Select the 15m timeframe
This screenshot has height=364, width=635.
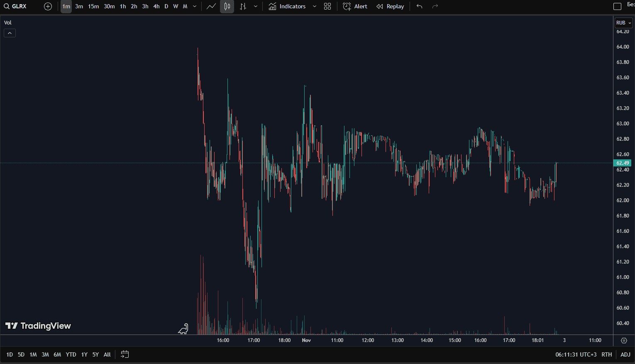93,6
